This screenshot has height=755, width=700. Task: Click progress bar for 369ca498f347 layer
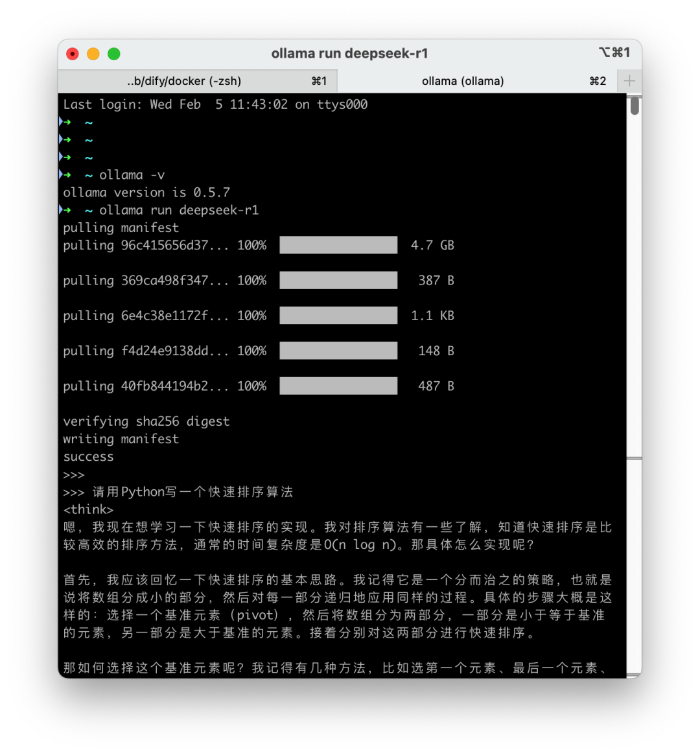point(338,280)
